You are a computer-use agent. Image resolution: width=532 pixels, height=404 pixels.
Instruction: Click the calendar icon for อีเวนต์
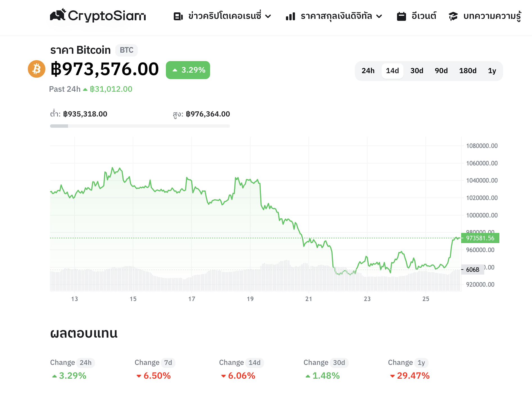point(401,16)
